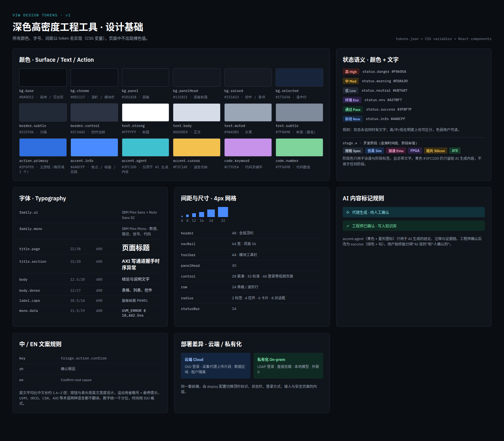Image resolution: width=504 pixels, height=441 pixels.
Task: Select the 规格 Spec stage tag
Action: coord(353,151)
